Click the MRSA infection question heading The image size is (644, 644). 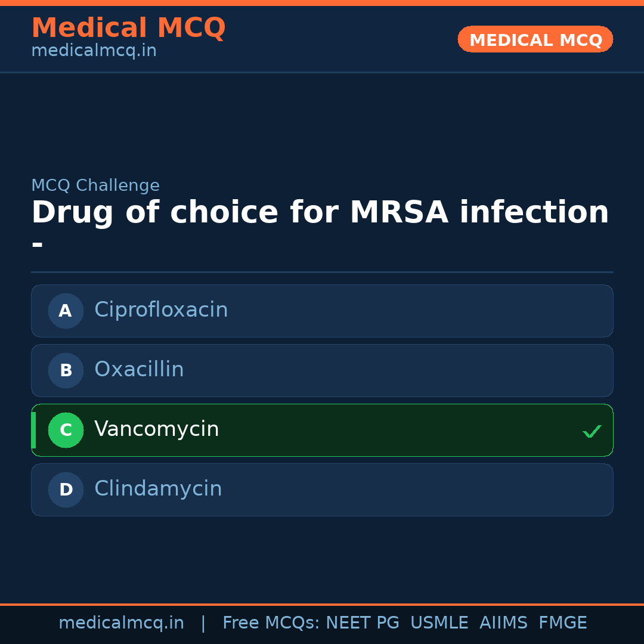click(320, 213)
